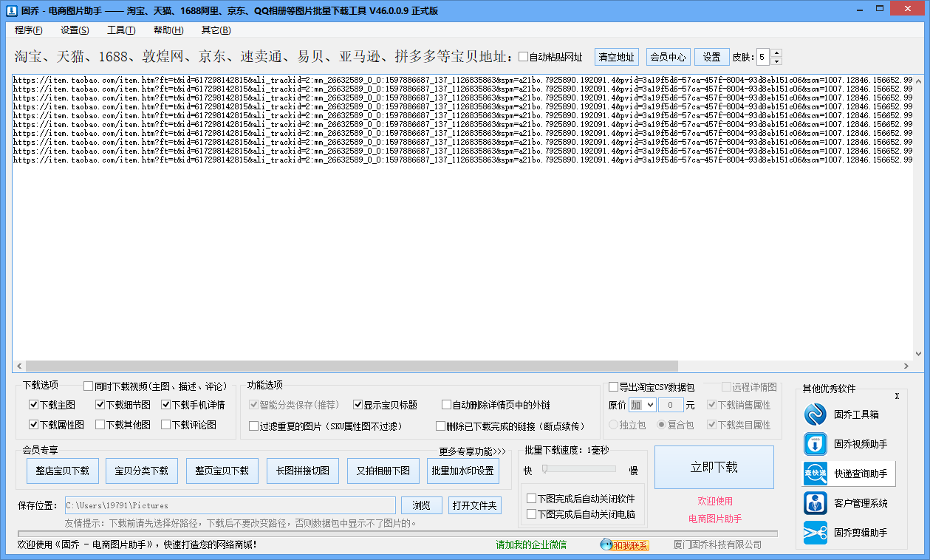This screenshot has width=930, height=560.
Task: Click the 设置 button near 皮肤
Action: click(711, 57)
